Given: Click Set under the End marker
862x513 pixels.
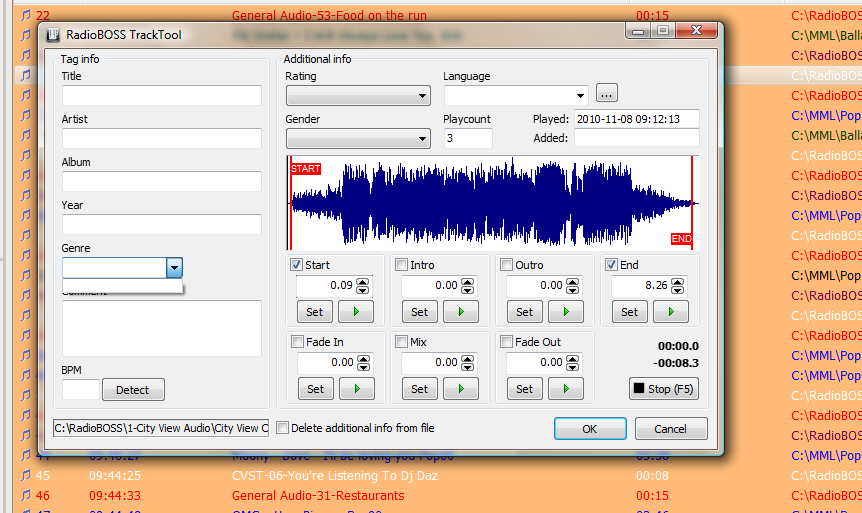Looking at the screenshot, I should tap(629, 312).
